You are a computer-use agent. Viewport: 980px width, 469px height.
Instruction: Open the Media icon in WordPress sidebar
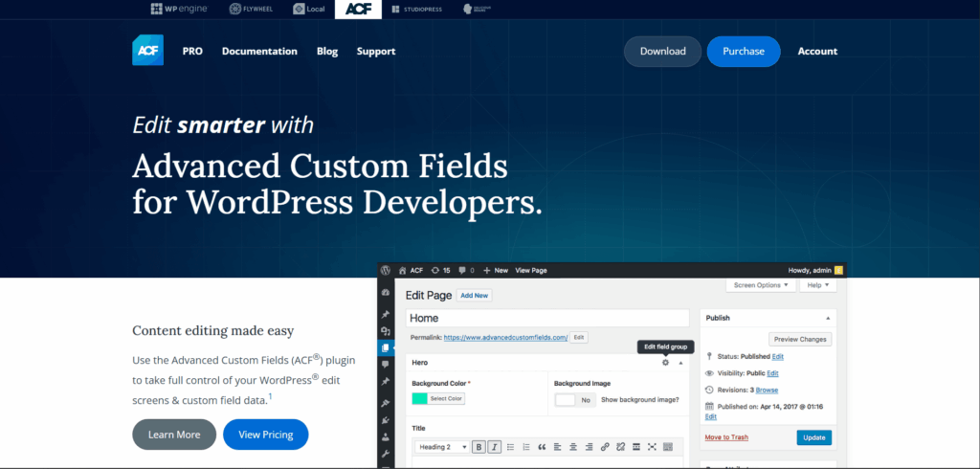[x=386, y=331]
